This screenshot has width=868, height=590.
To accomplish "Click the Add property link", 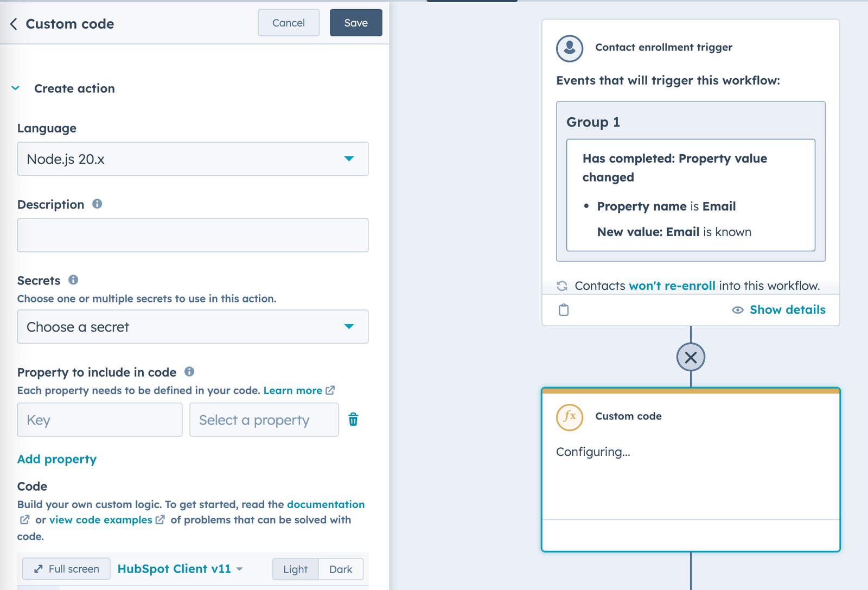I will 57,459.
